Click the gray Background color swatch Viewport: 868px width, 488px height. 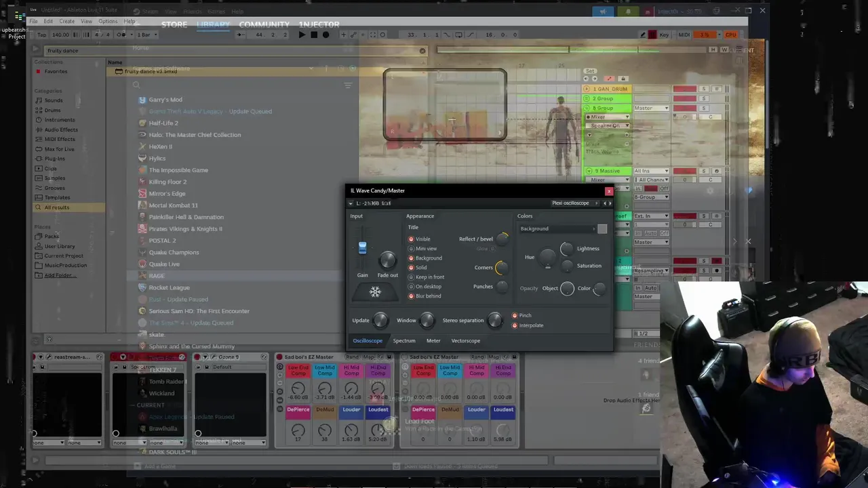click(602, 229)
